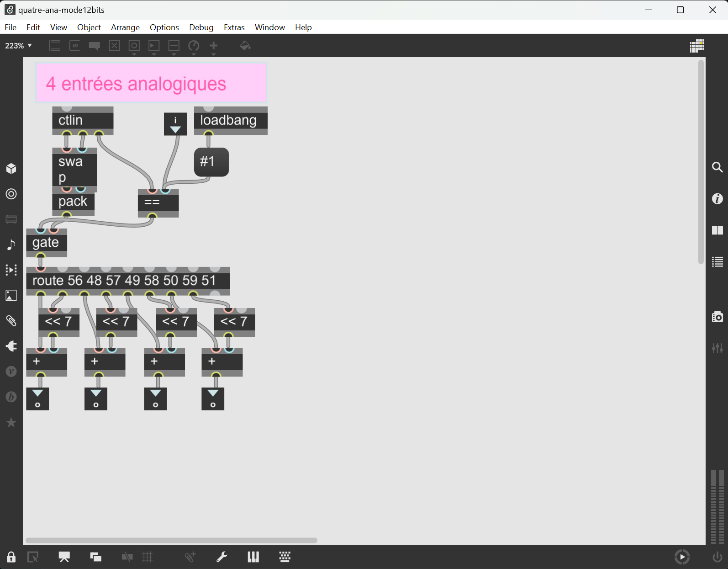The height and width of the screenshot is (569, 728).
Task: Add a message box from toolbar
Action: click(74, 46)
